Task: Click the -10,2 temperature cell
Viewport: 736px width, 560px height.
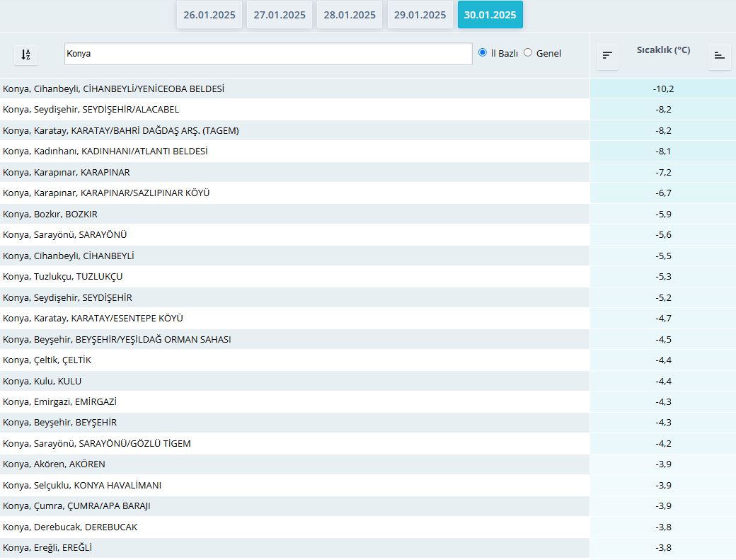Action: [663, 88]
